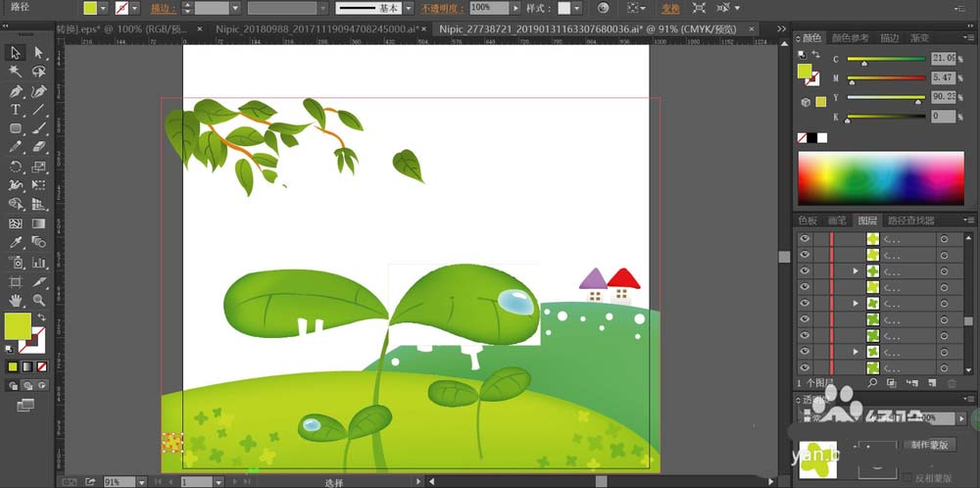Open the 样式 graphic style dropdown
The width and height of the screenshot is (980, 488).
[576, 8]
